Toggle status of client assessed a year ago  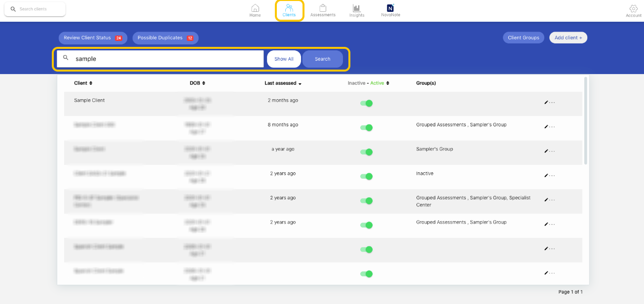(x=366, y=152)
